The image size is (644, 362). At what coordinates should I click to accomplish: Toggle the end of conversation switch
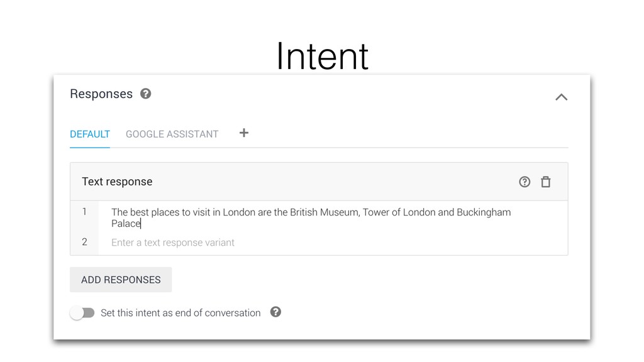click(x=82, y=313)
